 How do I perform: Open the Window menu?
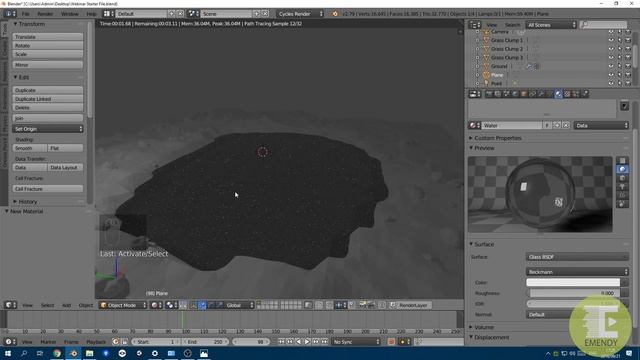69,13
